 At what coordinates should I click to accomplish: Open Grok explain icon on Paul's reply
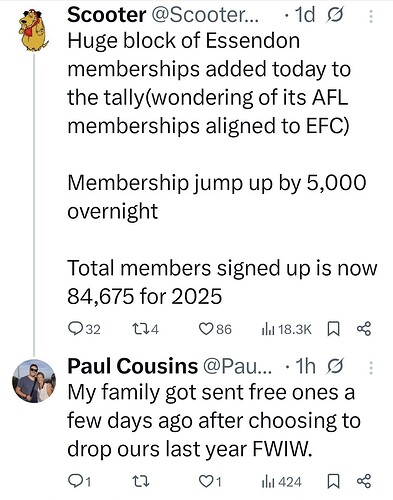[334, 366]
